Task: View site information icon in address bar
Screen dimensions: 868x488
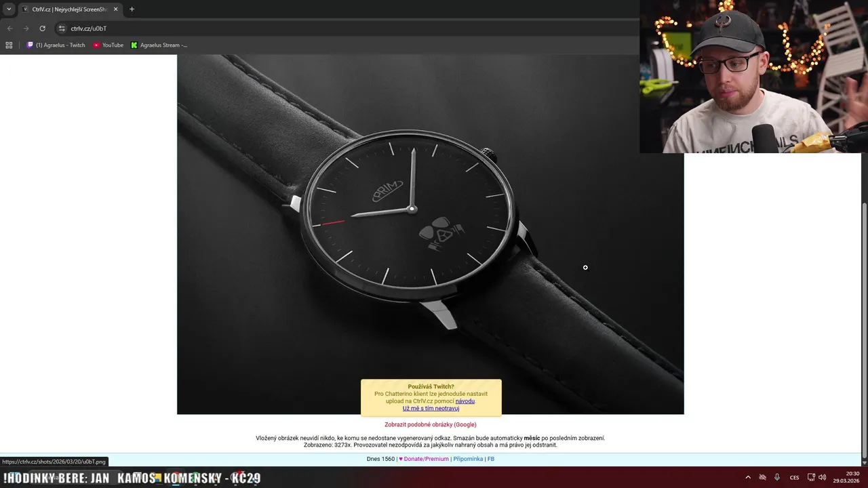Action: 62,28
